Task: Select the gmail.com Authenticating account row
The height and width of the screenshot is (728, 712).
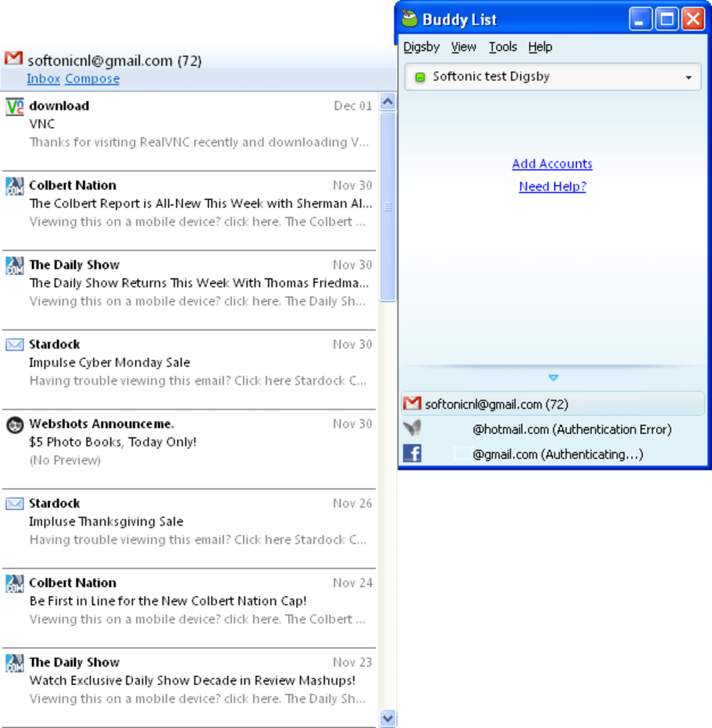Action: tap(553, 454)
